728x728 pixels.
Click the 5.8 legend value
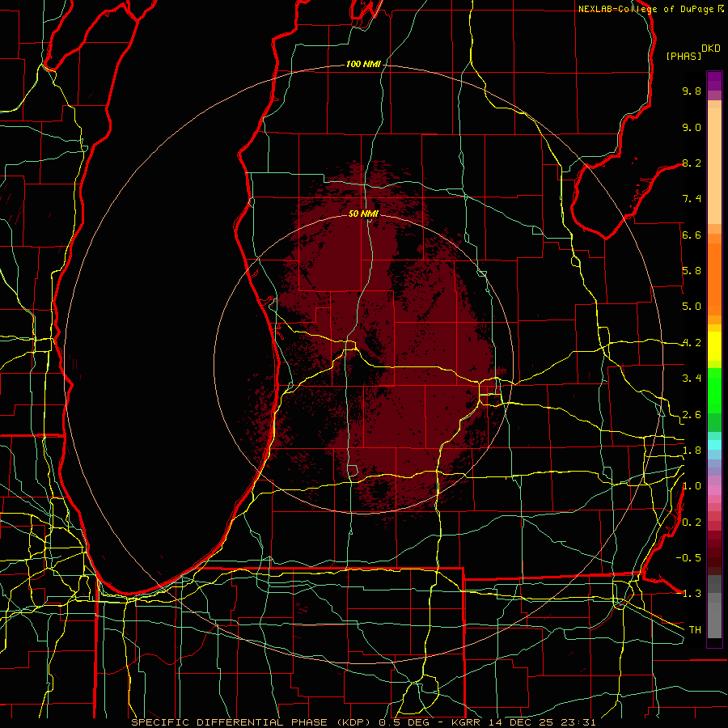(692, 271)
